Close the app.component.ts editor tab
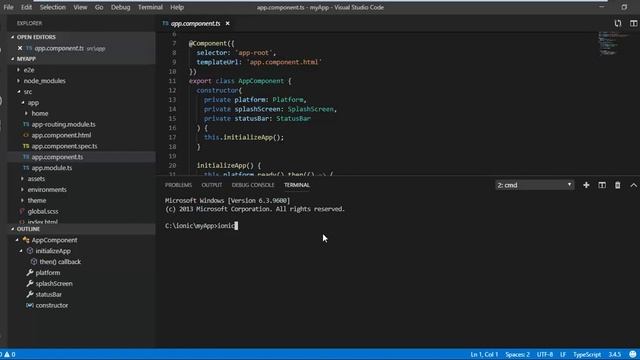Screen dimensions: 640x360 tap(228, 24)
